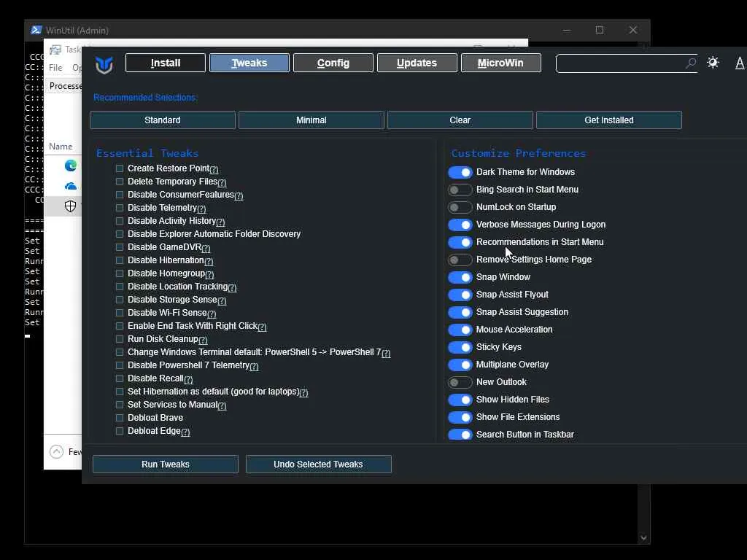
Task: Check Disable Homegroup
Action: tap(120, 273)
